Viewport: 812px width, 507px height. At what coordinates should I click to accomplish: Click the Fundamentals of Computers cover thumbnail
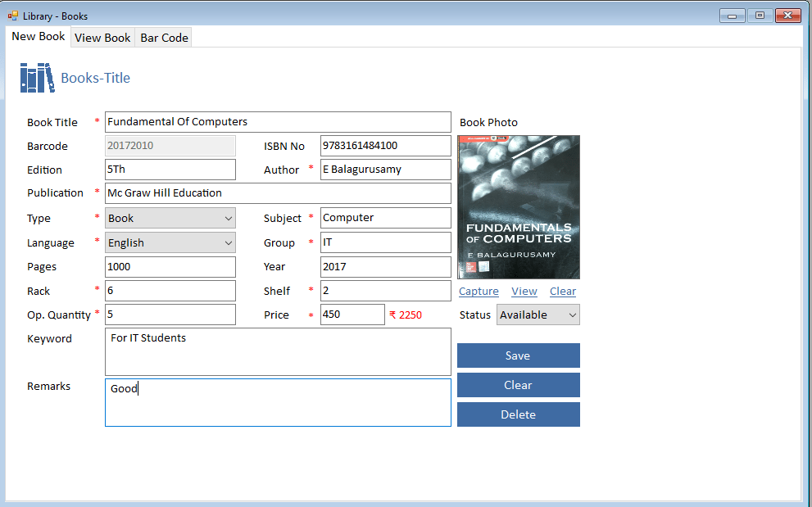pos(519,207)
